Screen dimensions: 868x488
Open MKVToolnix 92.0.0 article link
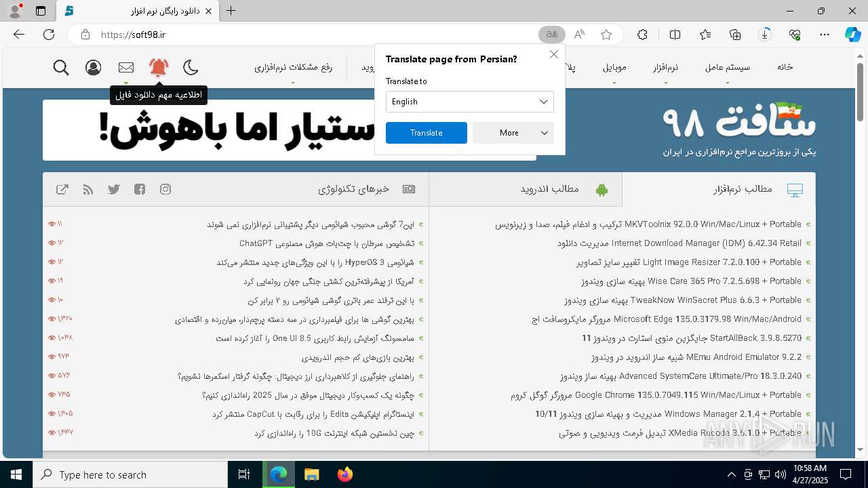click(x=648, y=224)
